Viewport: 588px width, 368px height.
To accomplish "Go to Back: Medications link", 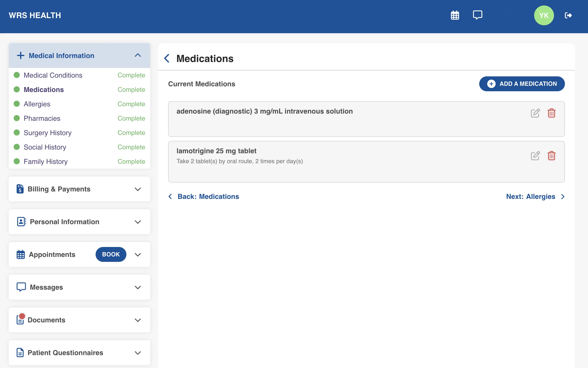I will (204, 196).
